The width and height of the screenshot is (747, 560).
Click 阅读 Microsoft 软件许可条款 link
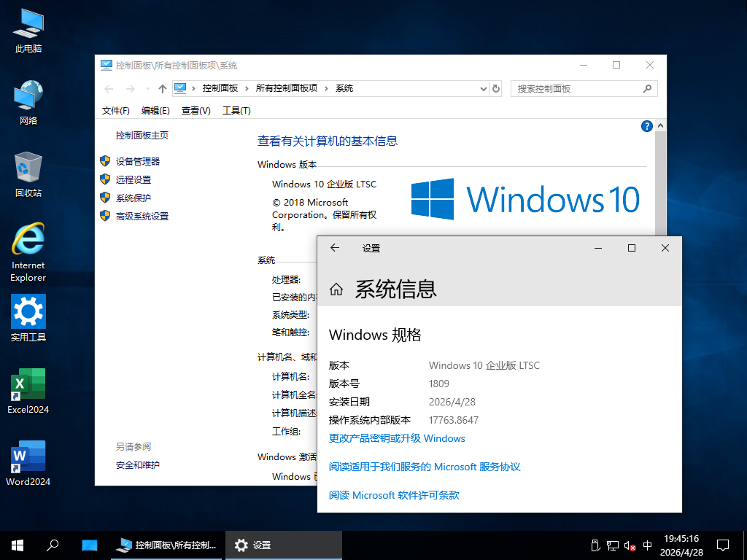coord(394,495)
